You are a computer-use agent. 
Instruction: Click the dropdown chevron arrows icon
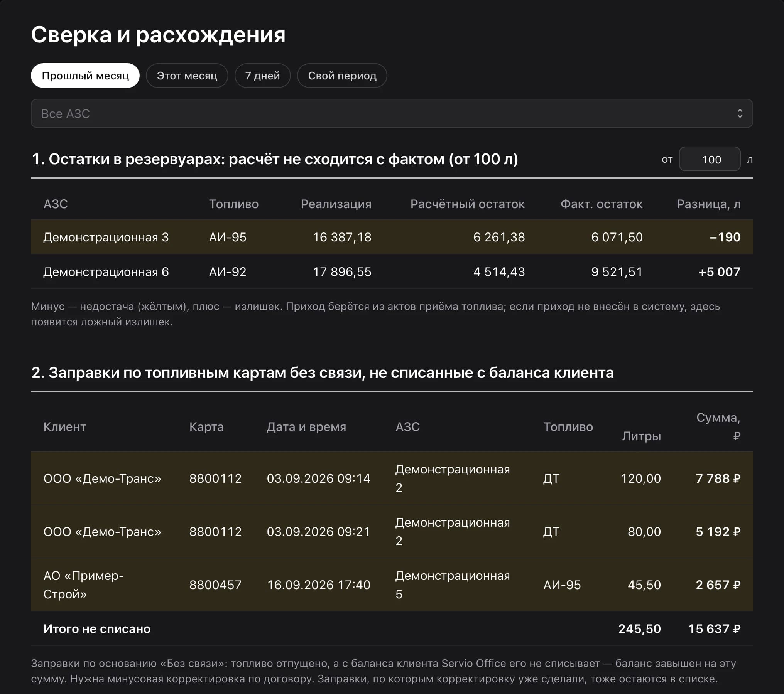click(x=740, y=113)
